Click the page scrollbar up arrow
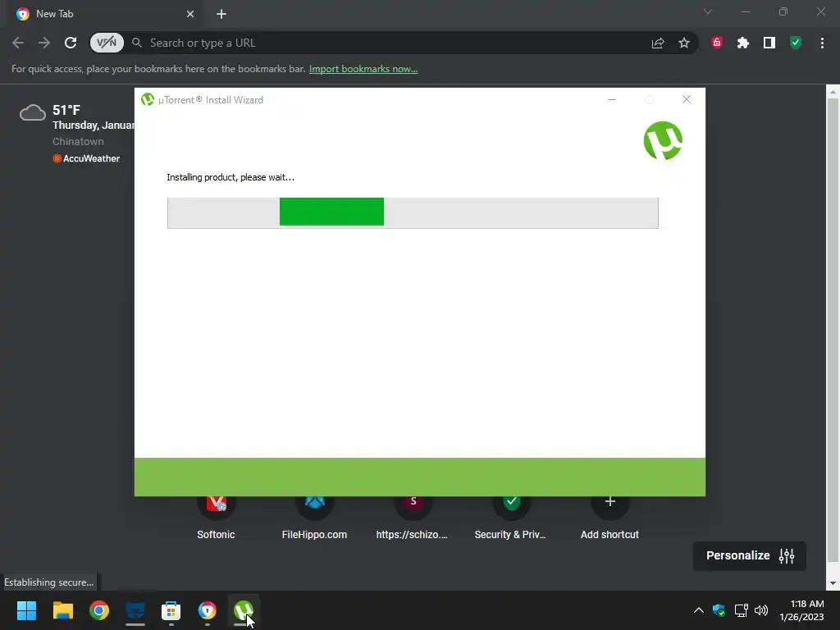Screen dimensions: 840x630 click(x=833, y=92)
